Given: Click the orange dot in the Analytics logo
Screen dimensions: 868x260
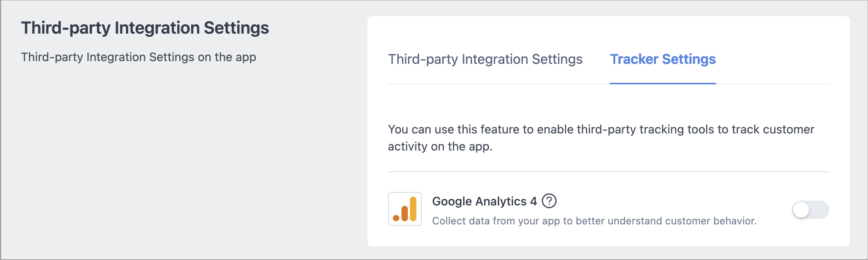Looking at the screenshot, I should (x=396, y=218).
